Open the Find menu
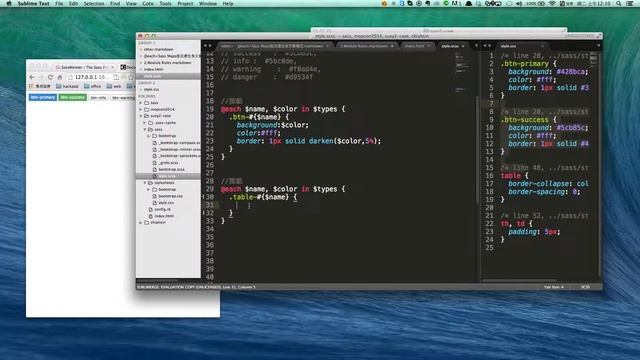 tap(115, 3)
